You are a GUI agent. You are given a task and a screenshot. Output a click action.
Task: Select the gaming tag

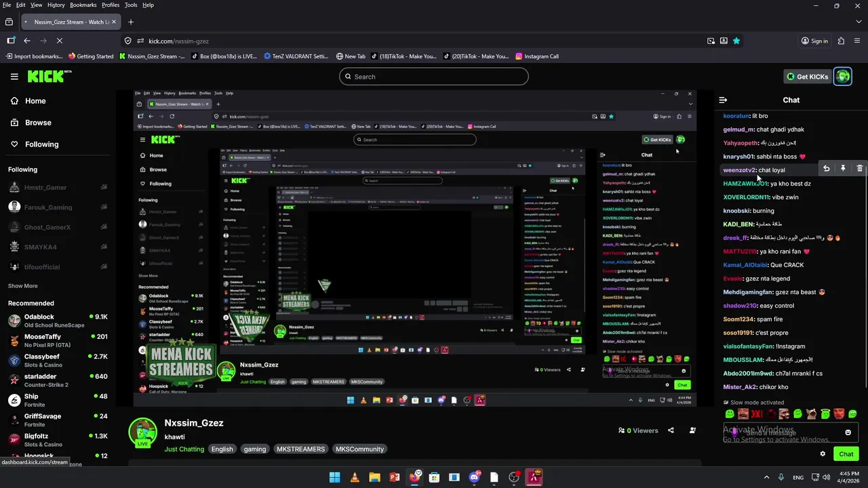click(255, 449)
